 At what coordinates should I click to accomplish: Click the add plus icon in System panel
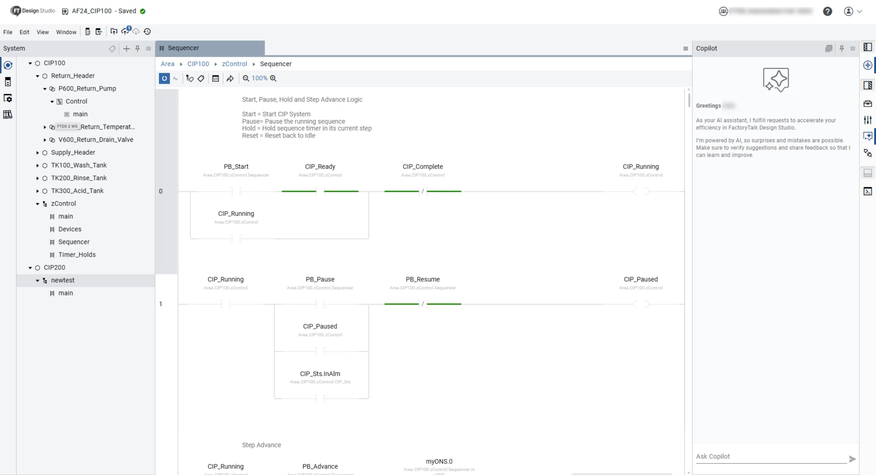coord(126,48)
